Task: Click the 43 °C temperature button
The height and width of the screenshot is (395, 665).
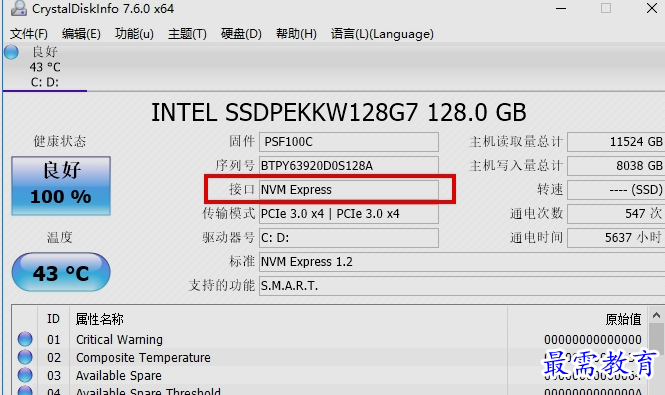Action: pos(61,272)
